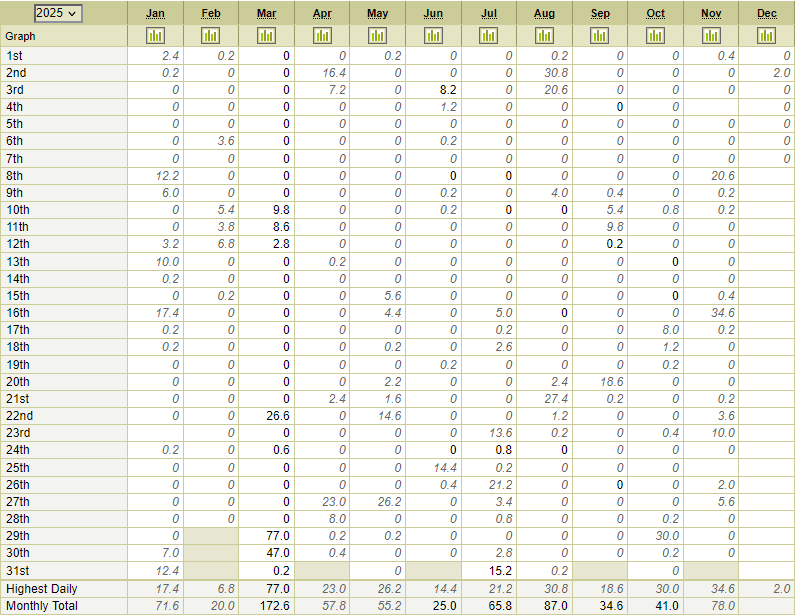
Task: Open the June graph icon
Action: (433, 35)
